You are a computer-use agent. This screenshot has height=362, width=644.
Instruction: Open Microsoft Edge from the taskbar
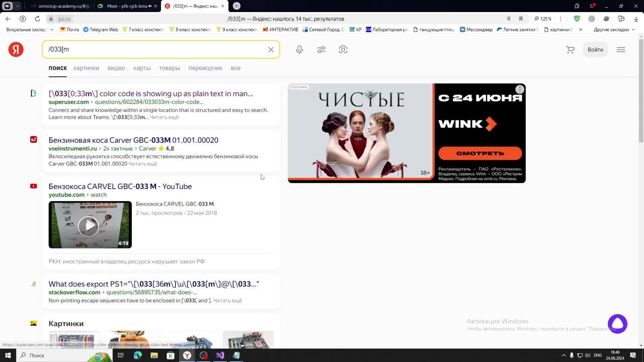137,355
